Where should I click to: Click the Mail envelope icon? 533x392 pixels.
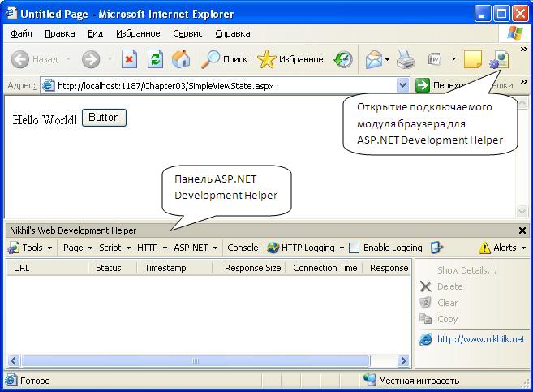point(374,59)
